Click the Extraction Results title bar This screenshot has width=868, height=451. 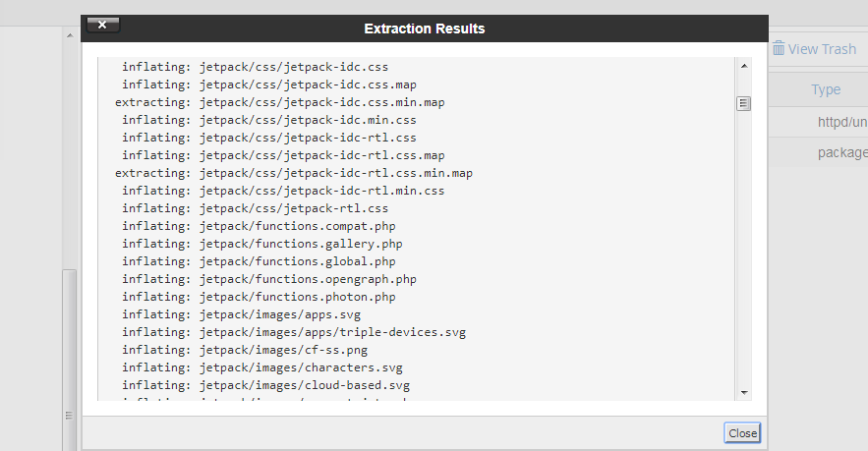coord(424,28)
